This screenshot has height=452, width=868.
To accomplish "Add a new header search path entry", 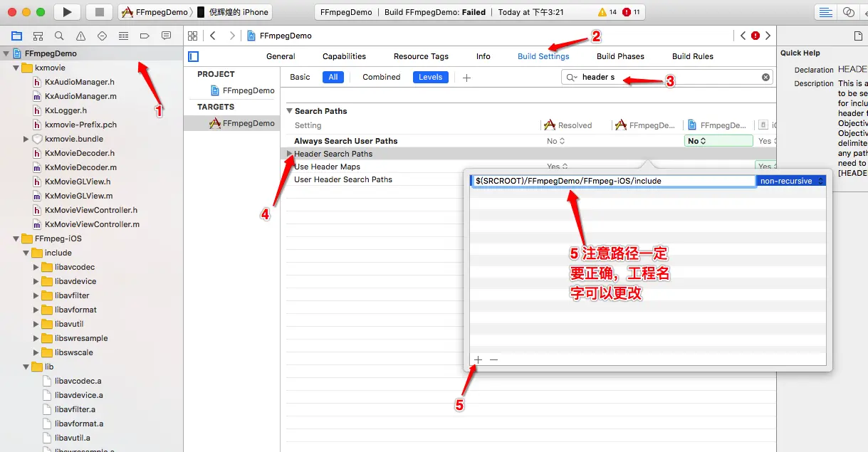I will click(479, 359).
